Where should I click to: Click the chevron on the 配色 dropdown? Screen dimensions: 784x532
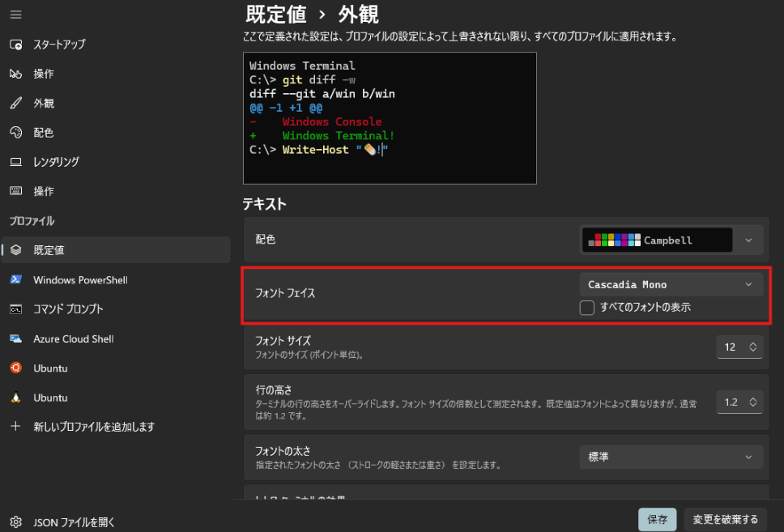tap(748, 240)
